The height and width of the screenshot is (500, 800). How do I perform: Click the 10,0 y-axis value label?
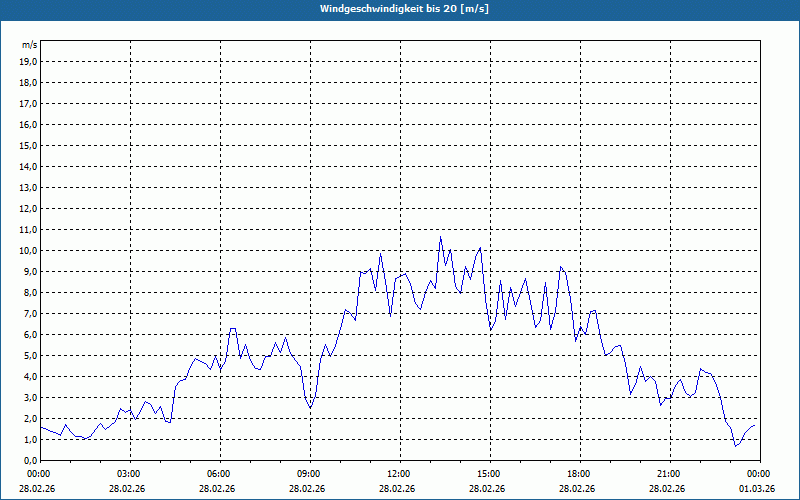(x=28, y=251)
